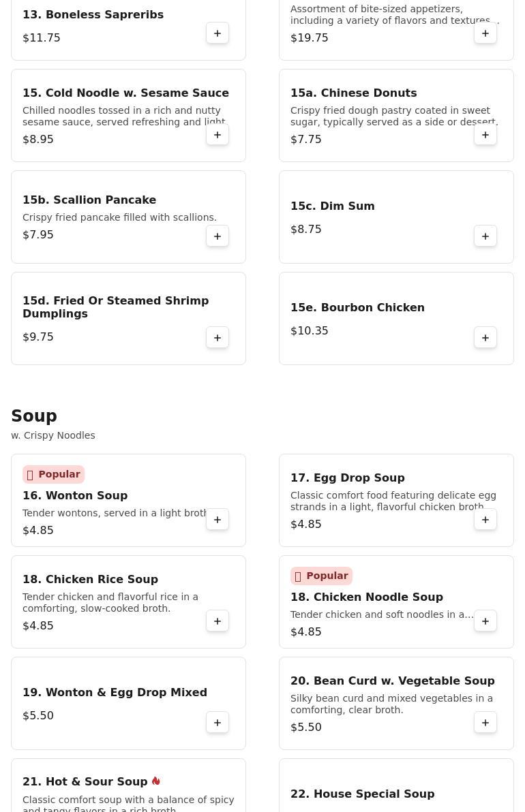This screenshot has width=525, height=812.
Task: Open House Special Soup details
Action: tap(362, 794)
